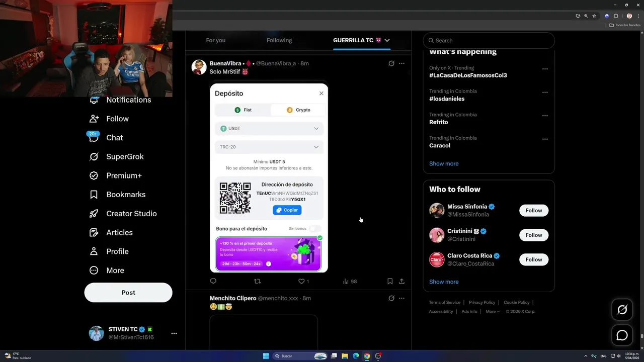The width and height of the screenshot is (644, 362).
Task: Open the USDT currency dropdown
Action: coord(269,128)
